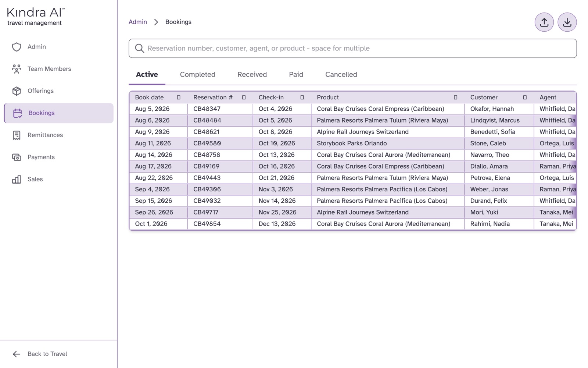Screen dimensions: 588x368
Task: Go to Sales in the sidebar
Action: point(59,179)
